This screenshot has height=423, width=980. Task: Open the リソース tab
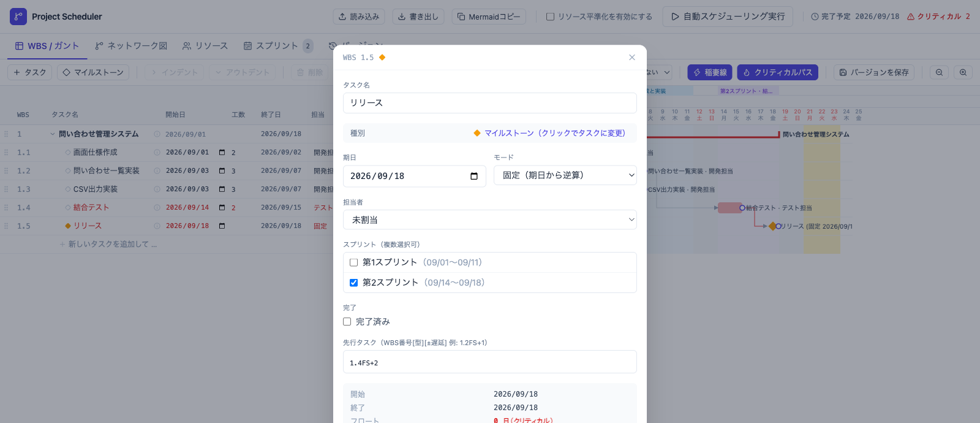tap(205, 46)
